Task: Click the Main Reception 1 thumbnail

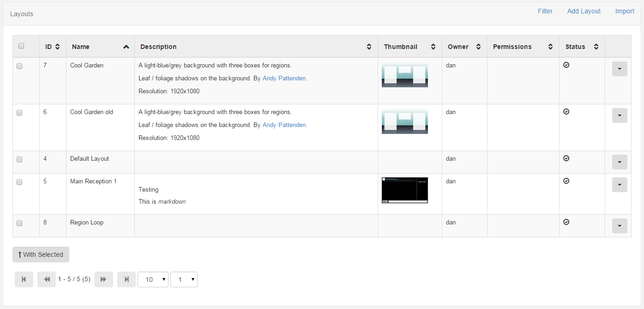Action: (405, 190)
